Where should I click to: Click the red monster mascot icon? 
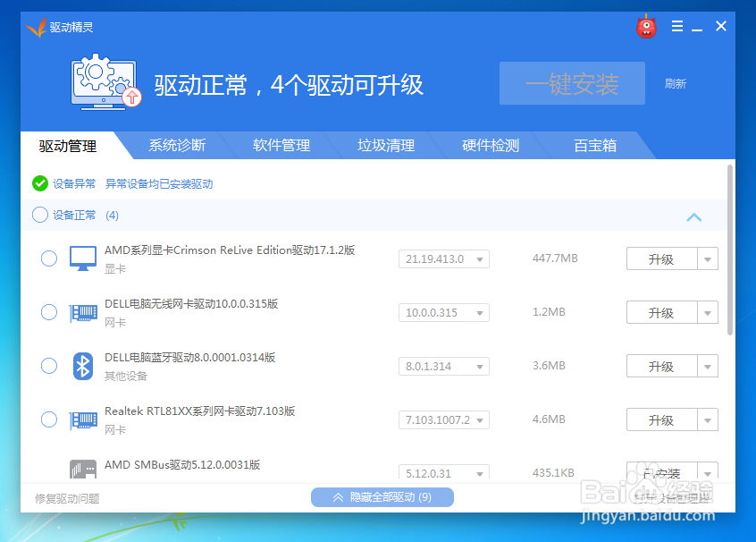[x=646, y=26]
